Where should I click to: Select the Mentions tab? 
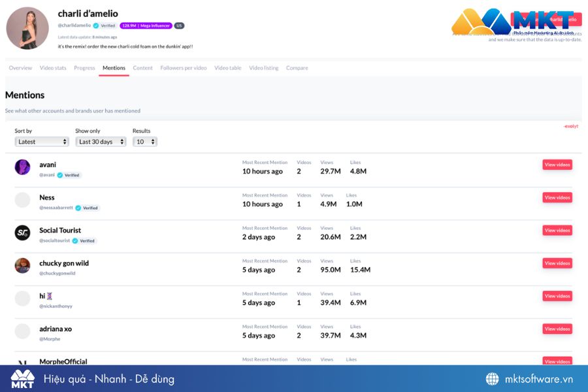pyautogui.click(x=114, y=68)
